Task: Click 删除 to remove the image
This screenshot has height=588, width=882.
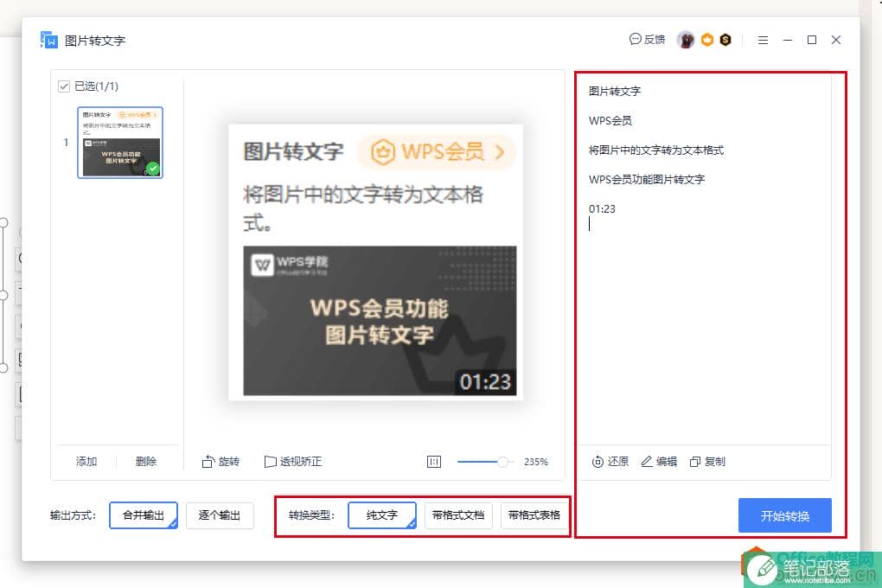Action: click(146, 462)
